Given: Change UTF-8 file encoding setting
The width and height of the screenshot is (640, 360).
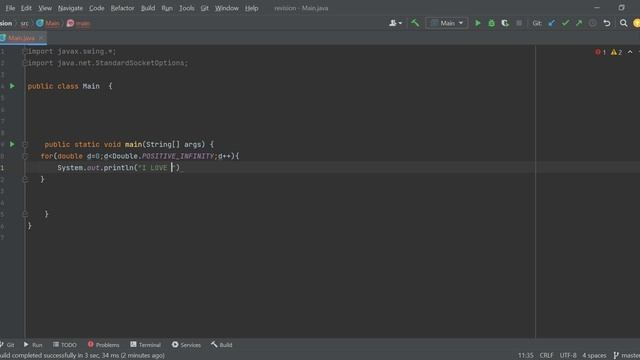Looking at the screenshot, I should click(568, 356).
